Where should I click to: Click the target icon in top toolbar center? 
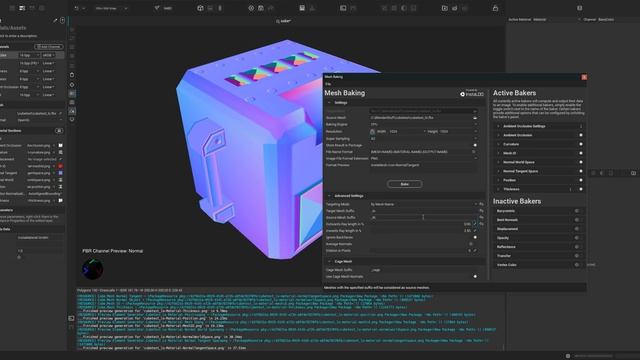pos(251,8)
